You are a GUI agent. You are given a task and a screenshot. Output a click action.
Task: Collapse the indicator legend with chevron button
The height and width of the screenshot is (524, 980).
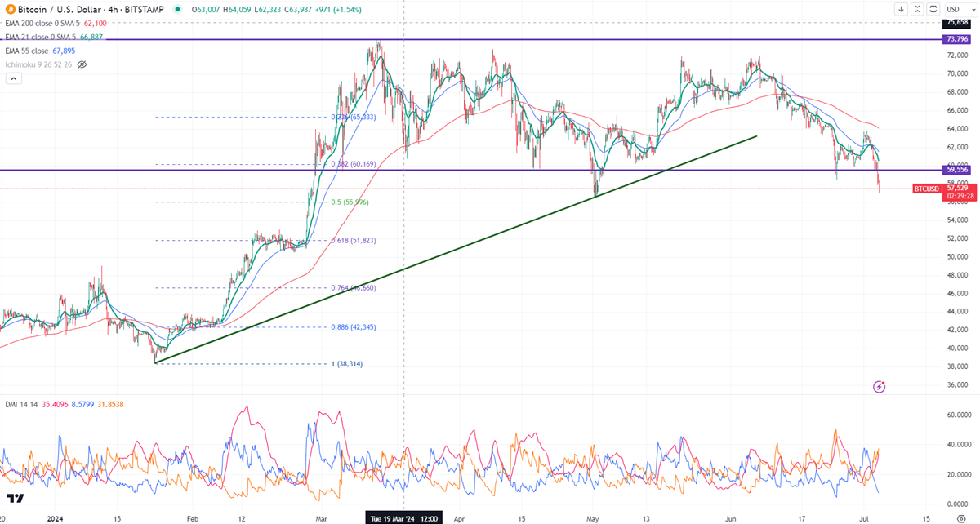[13, 78]
